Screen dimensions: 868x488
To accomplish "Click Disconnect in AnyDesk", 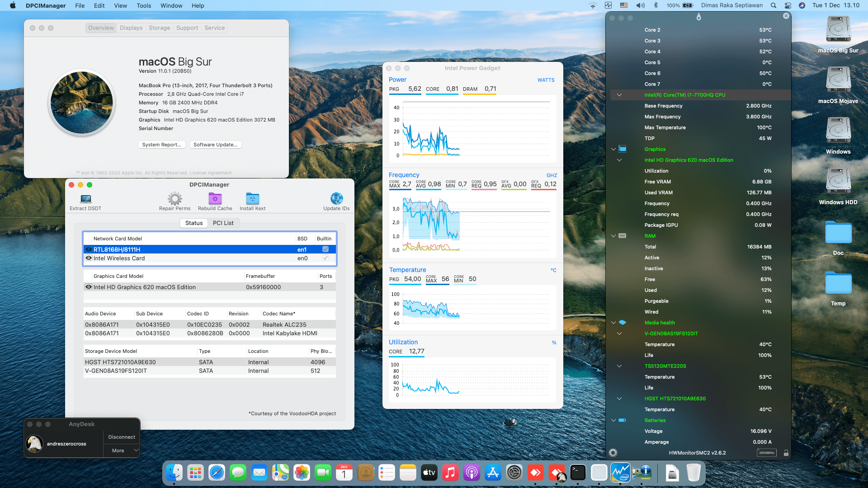I will [x=122, y=437].
